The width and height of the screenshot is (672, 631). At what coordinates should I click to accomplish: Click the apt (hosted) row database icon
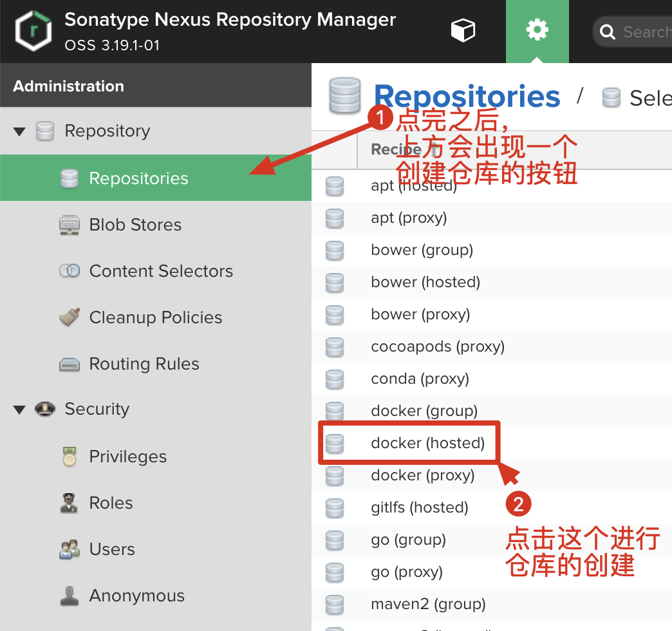[335, 187]
